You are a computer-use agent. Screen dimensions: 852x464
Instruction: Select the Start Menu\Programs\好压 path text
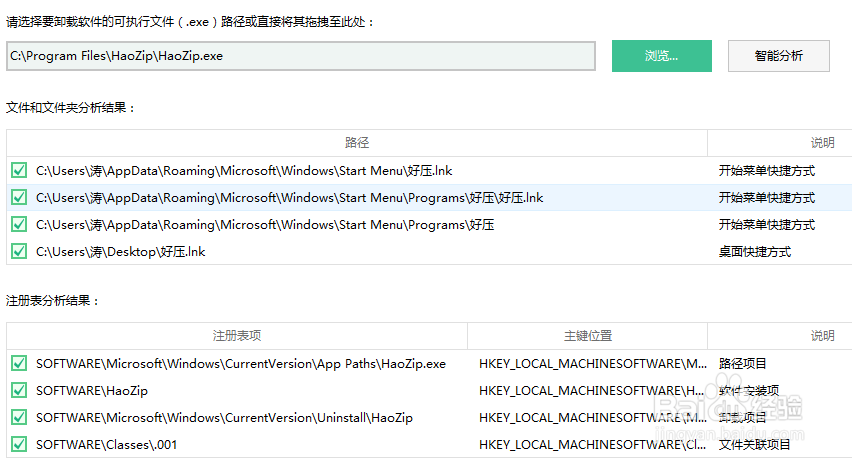click(265, 225)
